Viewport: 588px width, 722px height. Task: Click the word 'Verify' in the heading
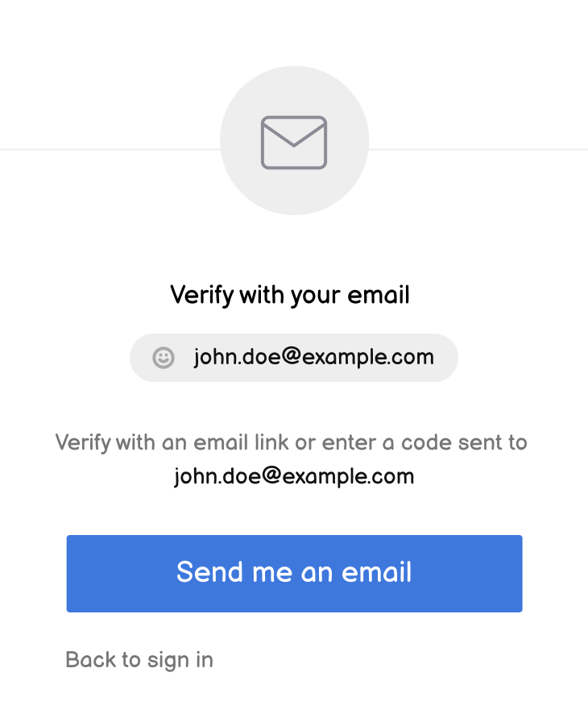201,295
